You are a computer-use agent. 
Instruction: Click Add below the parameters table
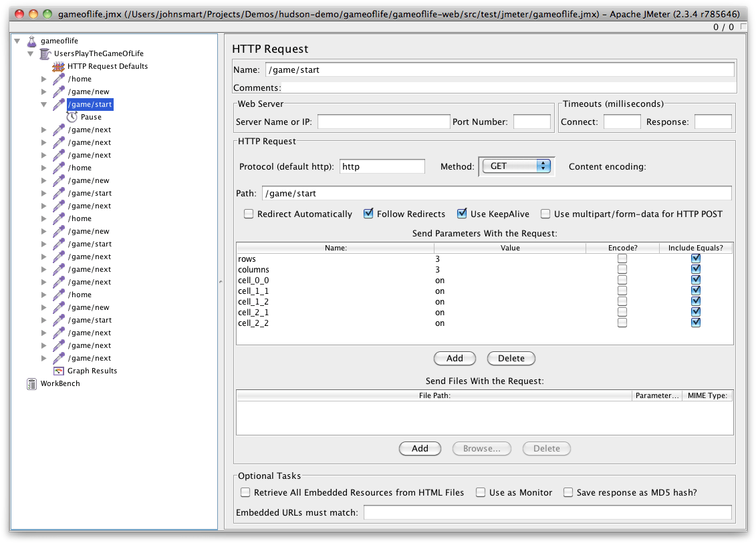455,358
